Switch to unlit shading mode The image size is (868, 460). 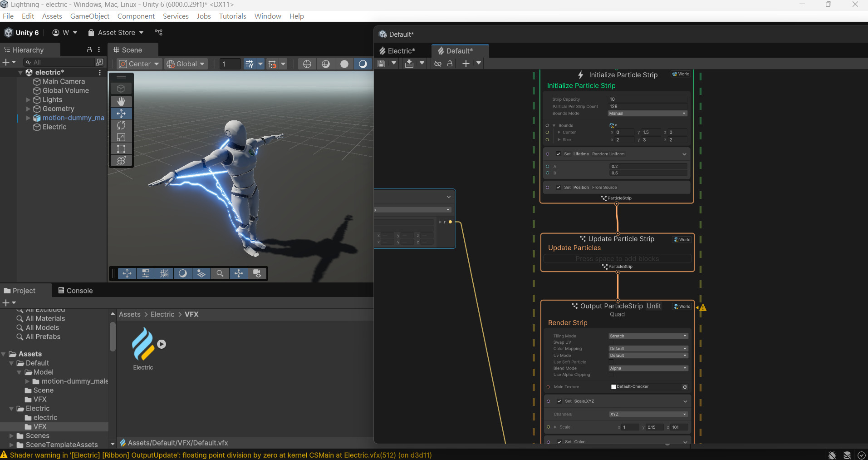click(x=344, y=64)
